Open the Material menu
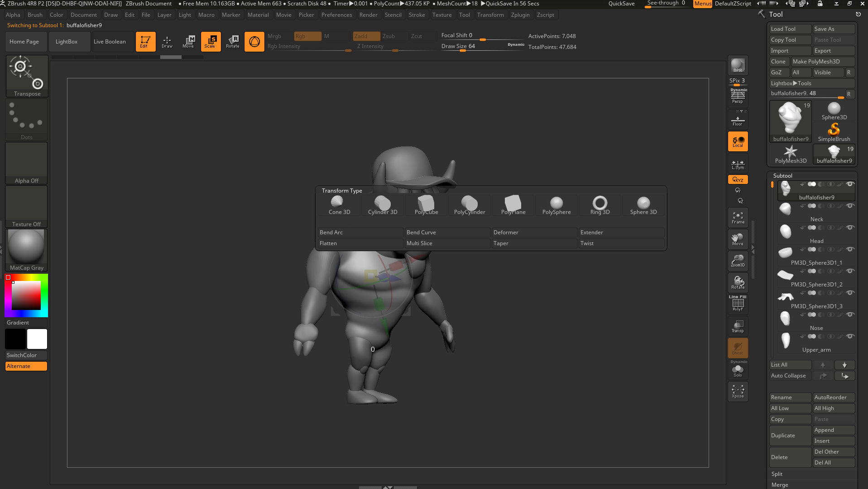 coord(258,15)
